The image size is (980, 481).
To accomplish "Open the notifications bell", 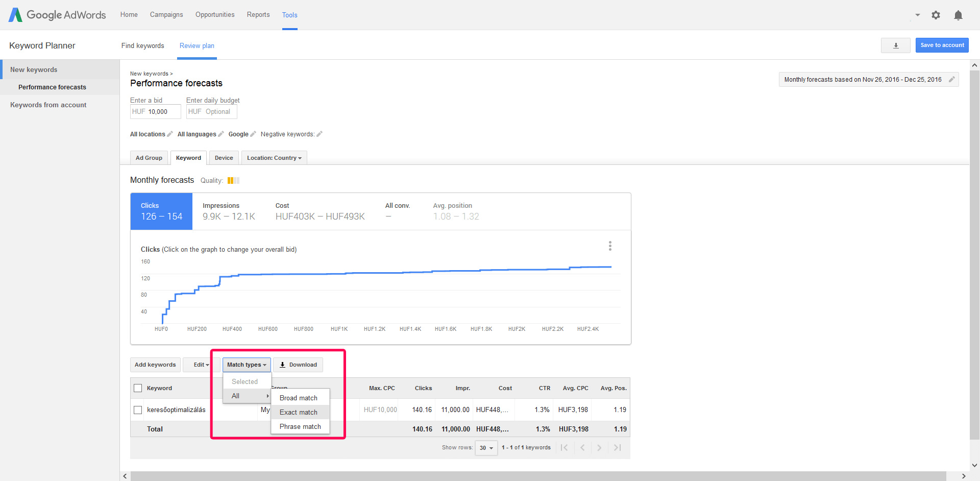I will coord(958,15).
